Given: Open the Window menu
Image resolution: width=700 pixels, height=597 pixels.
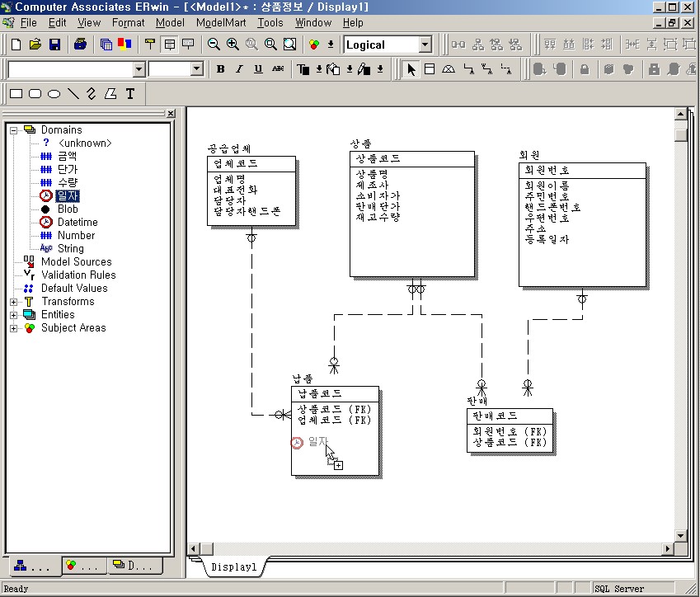Looking at the screenshot, I should click(313, 23).
